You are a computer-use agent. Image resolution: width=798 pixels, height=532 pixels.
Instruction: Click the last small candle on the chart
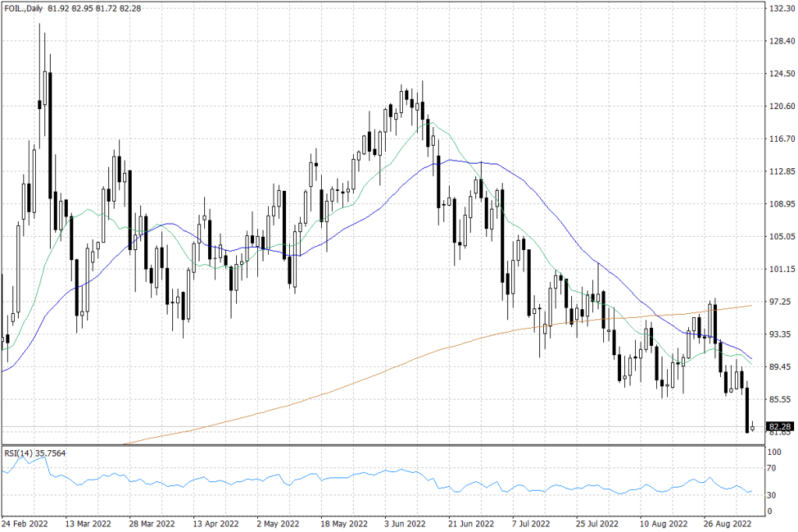click(752, 428)
